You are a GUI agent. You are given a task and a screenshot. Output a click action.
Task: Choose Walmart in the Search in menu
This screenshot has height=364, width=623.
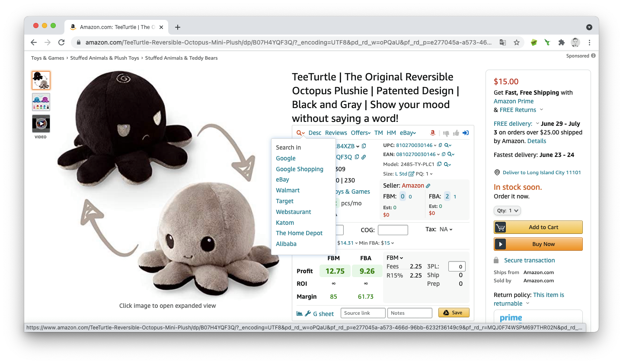[288, 190]
